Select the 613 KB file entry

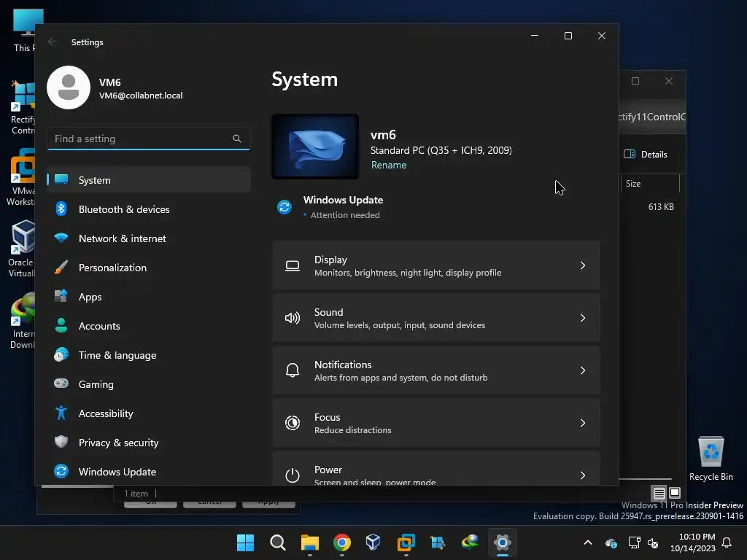click(661, 206)
